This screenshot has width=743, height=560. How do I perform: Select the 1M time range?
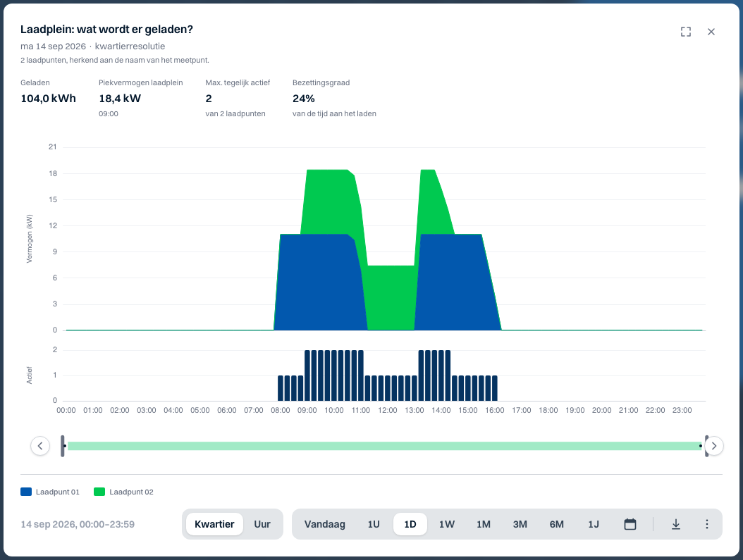(484, 524)
